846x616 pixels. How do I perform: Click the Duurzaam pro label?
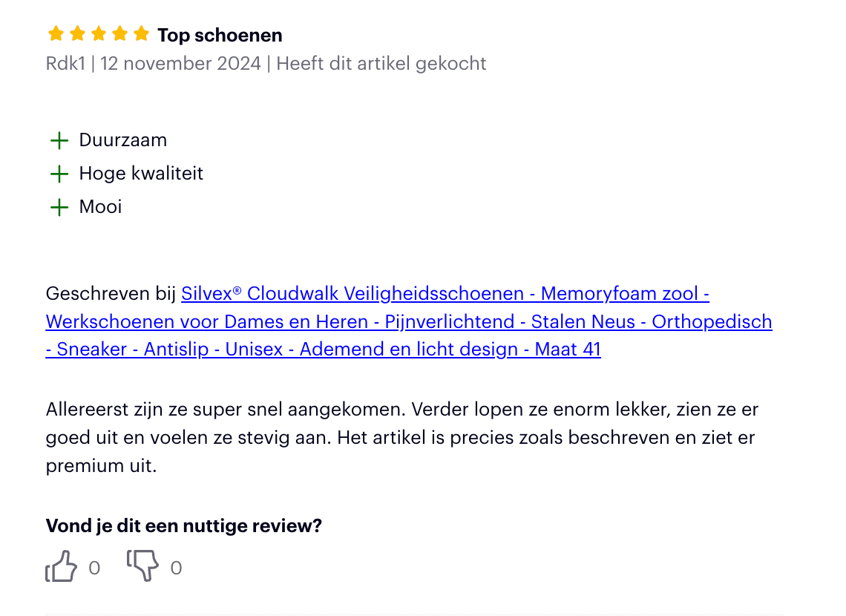click(123, 140)
